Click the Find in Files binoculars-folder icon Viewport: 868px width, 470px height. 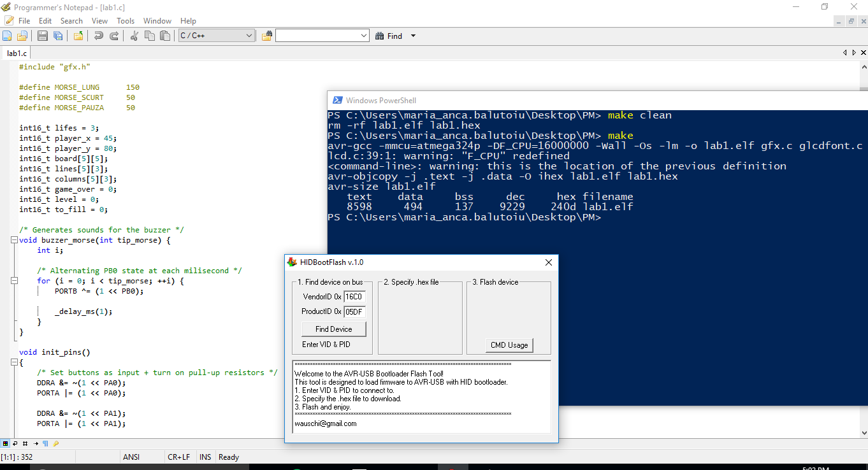(267, 36)
